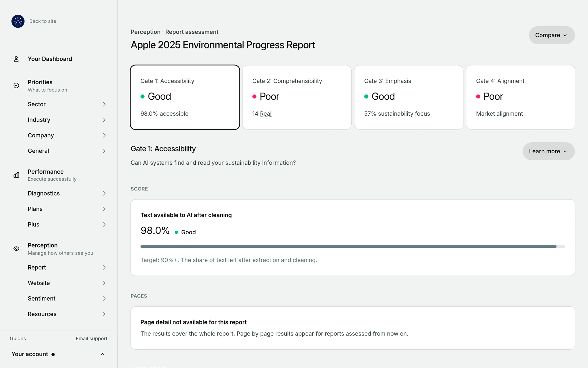Click the 57% sustainability focus text

[397, 114]
